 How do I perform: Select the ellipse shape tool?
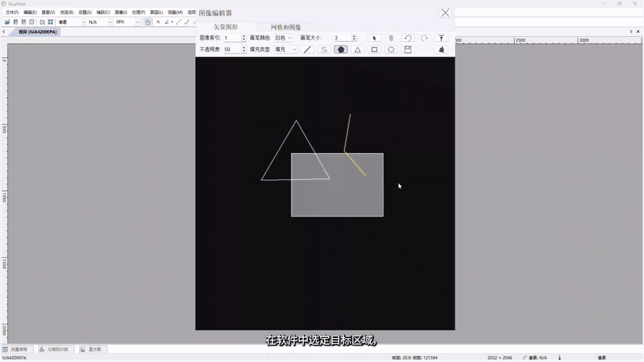[391, 50]
